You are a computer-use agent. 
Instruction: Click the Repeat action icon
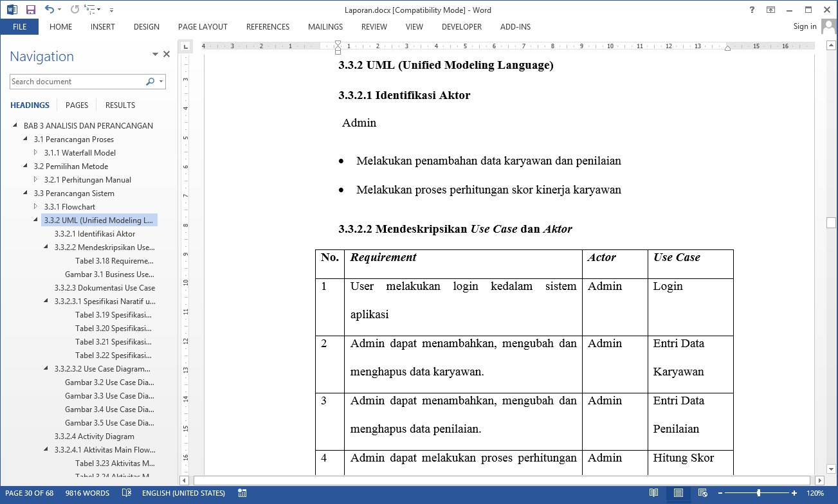coord(75,10)
